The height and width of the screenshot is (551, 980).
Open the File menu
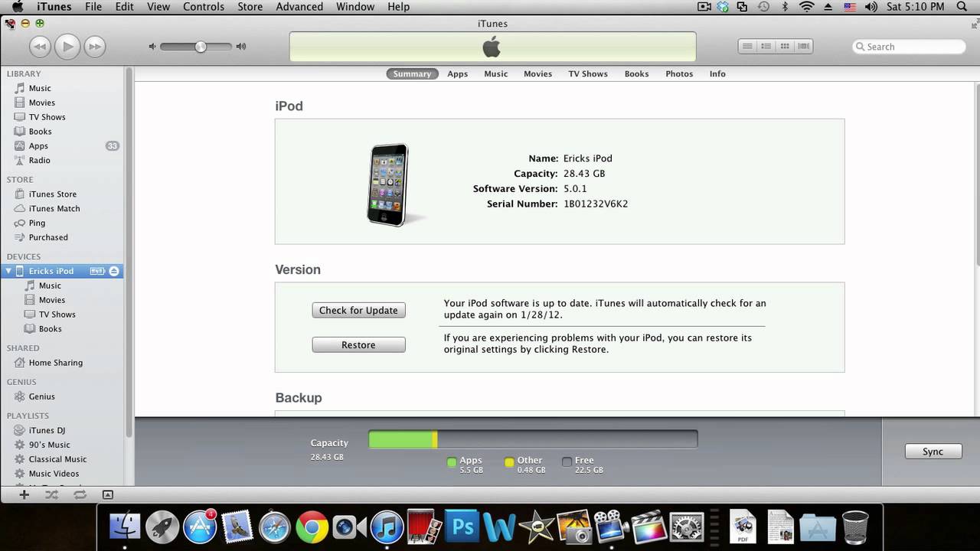coord(93,7)
